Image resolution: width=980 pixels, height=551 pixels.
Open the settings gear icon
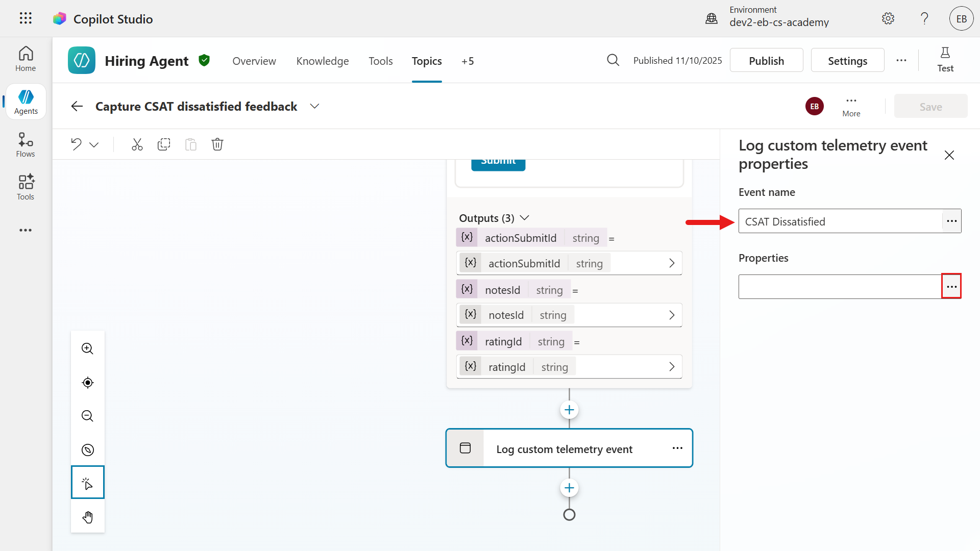tap(888, 18)
